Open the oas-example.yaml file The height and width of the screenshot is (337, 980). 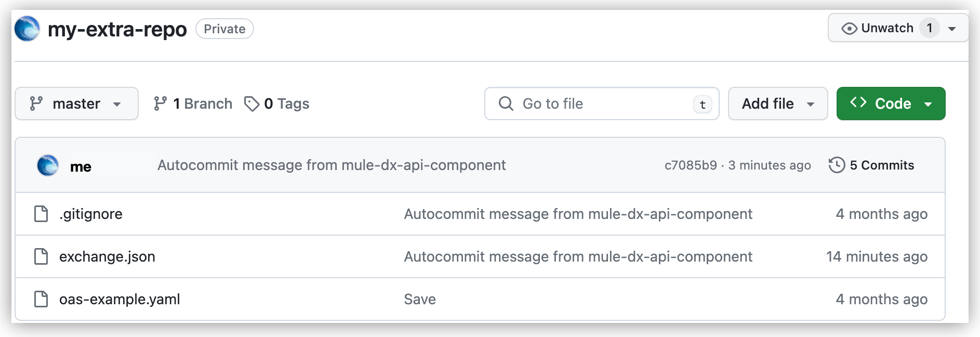pos(120,299)
